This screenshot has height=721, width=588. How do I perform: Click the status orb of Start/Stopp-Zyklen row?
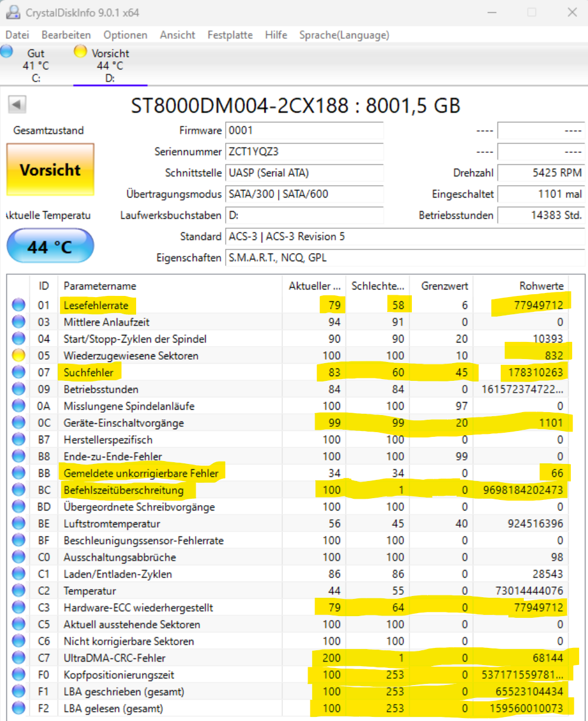[x=19, y=339]
